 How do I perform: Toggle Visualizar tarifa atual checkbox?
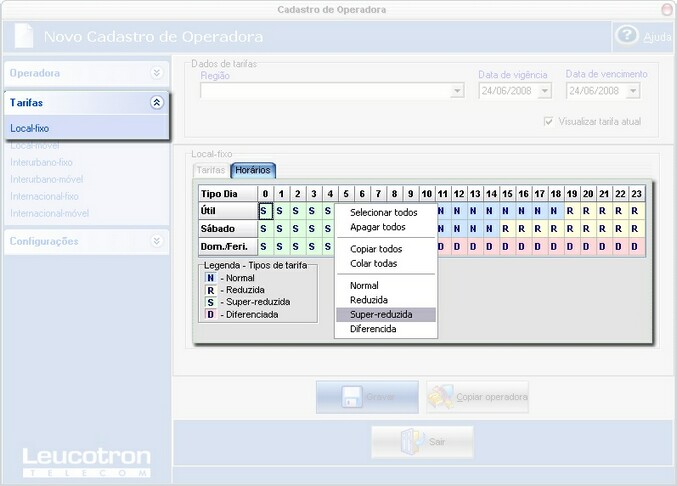[548, 122]
